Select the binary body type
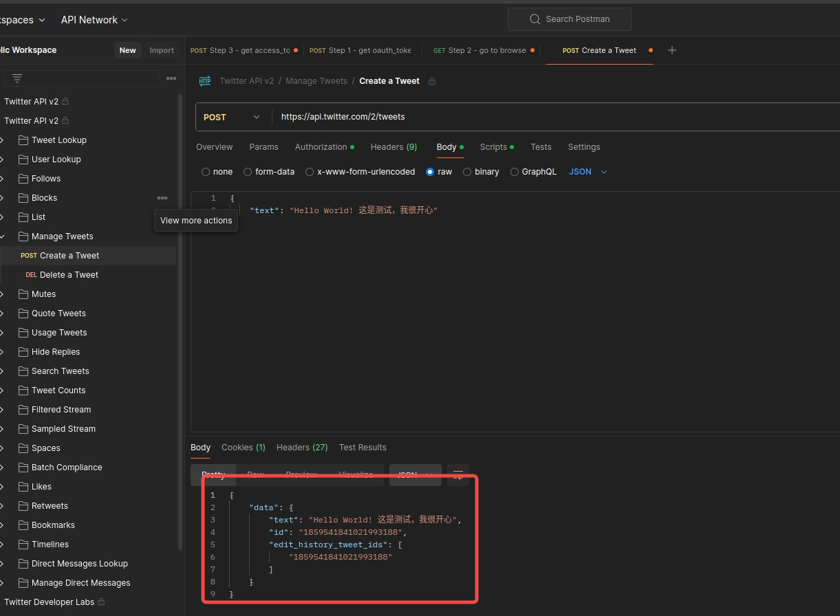840x616 pixels. coord(467,172)
